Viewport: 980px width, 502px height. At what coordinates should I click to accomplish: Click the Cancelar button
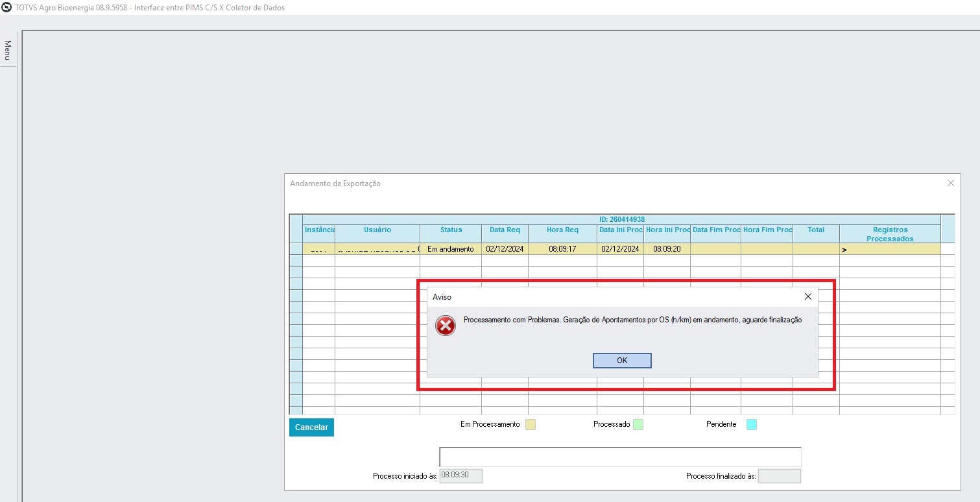tap(311, 427)
